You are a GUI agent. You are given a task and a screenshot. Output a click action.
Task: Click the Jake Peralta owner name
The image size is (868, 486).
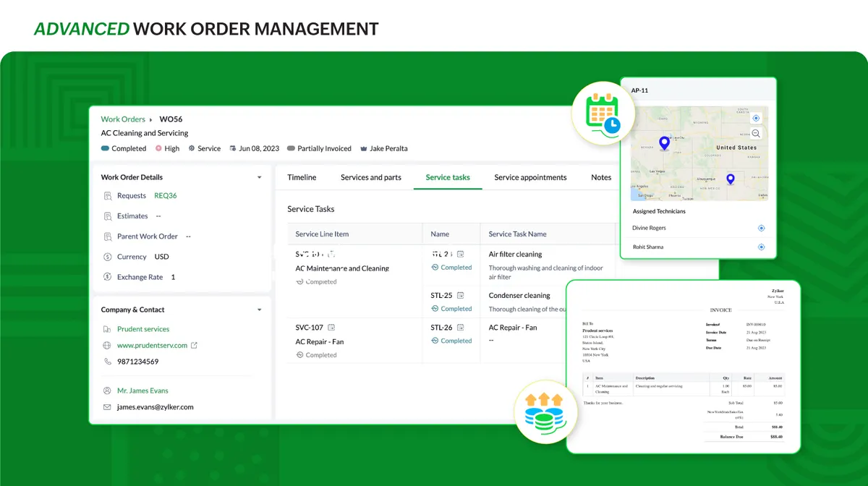[x=388, y=148]
